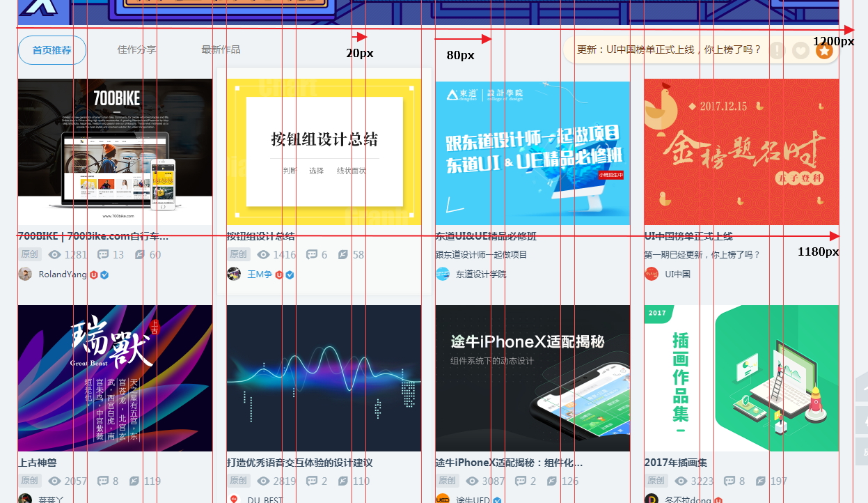
Task: Click the red U badge beside RolandYang
Action: (94, 274)
